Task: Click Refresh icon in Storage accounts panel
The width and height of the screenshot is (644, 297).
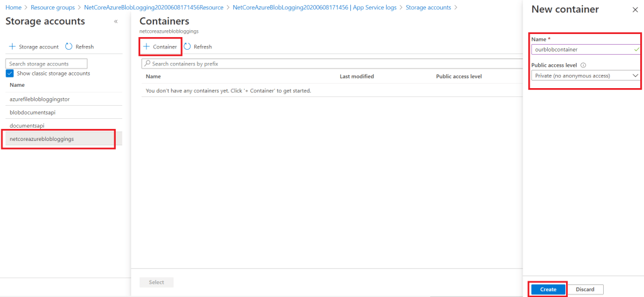Action: 69,47
